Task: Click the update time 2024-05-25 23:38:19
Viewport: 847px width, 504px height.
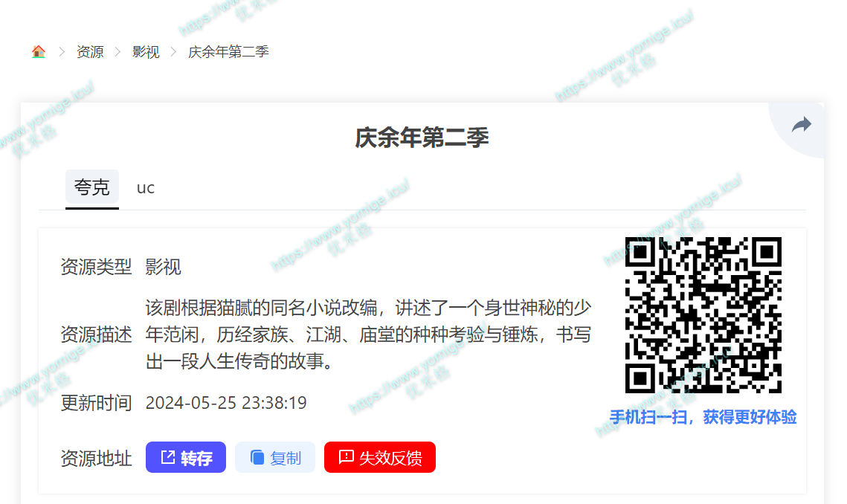Action: click(226, 403)
